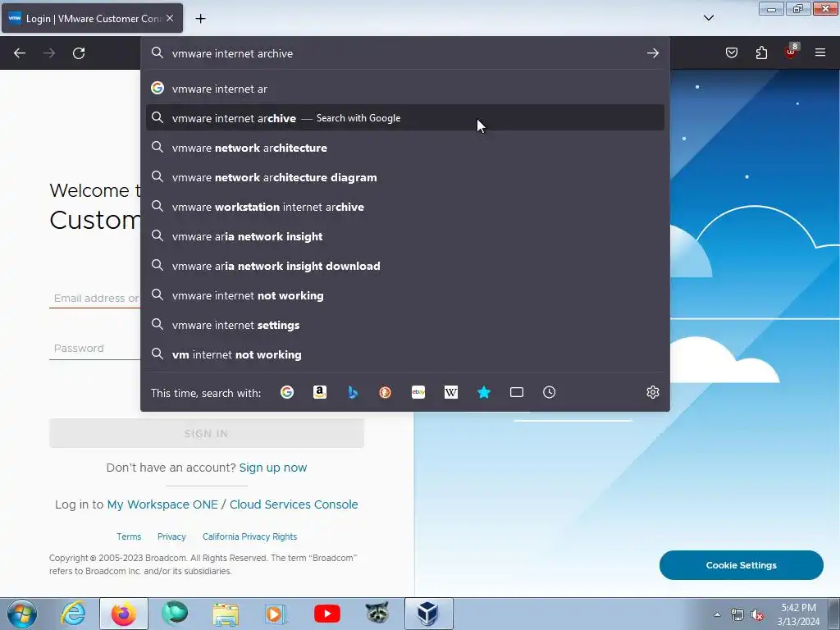This screenshot has height=630, width=840.
Task: Open a new tab with plus button
Action: coord(200,19)
